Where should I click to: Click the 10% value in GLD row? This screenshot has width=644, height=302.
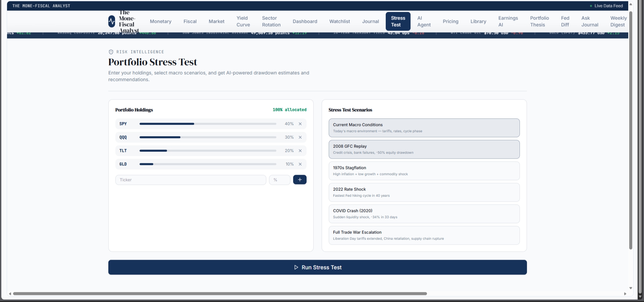(x=289, y=164)
